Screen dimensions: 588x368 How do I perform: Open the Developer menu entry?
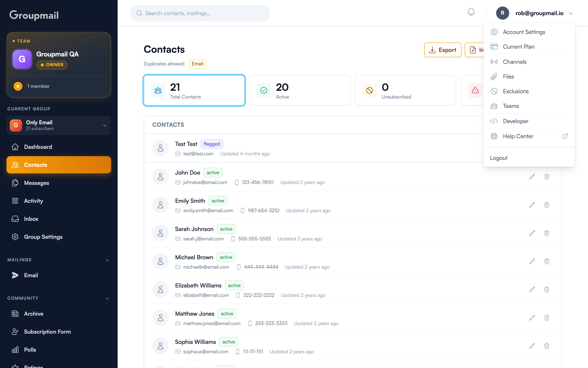(x=529, y=121)
